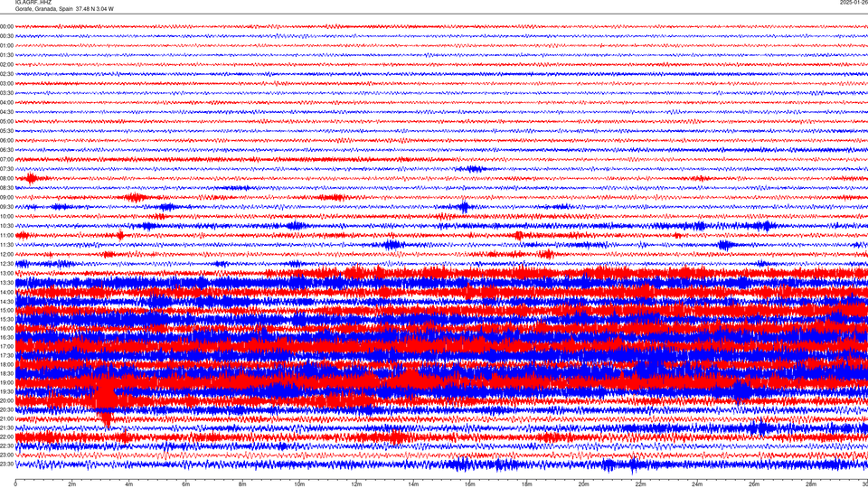
Task: Select the 02:30 time label
Action: click(6, 74)
